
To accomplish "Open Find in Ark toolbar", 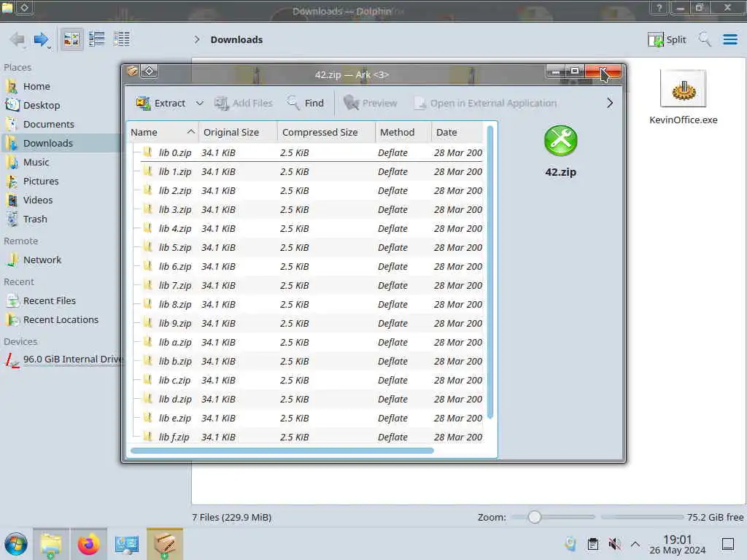I will 306,103.
